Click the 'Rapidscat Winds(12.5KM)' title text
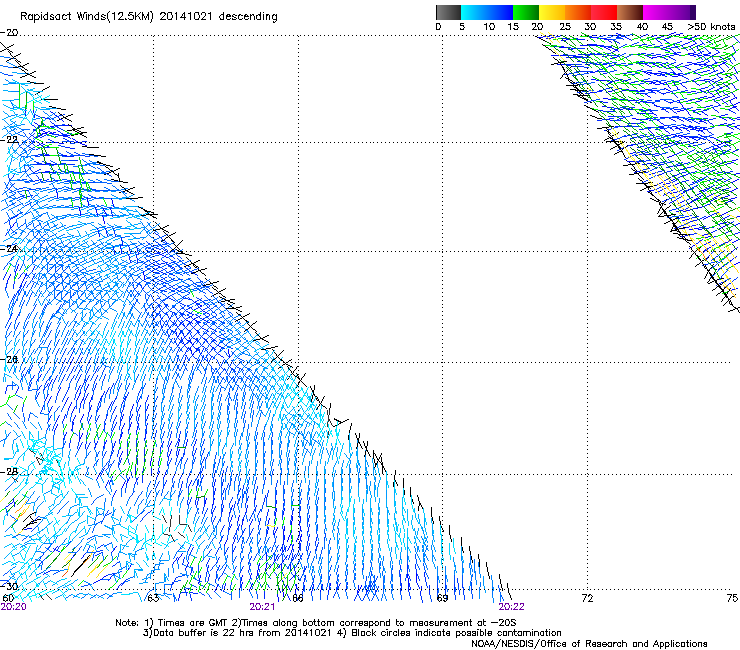The image size is (740, 650). coord(87,17)
